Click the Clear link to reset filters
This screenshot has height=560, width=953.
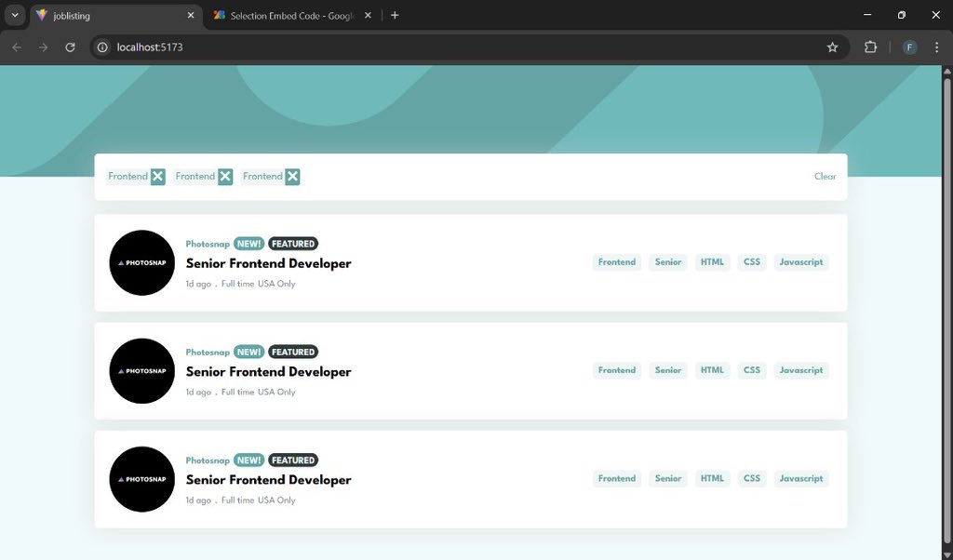[x=825, y=176]
